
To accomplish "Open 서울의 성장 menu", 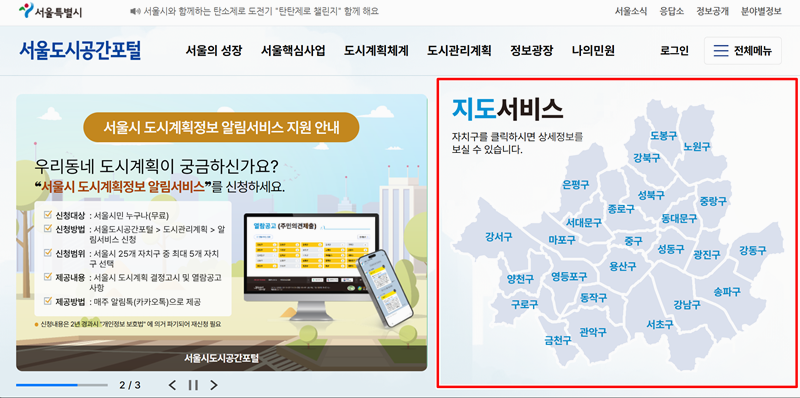I will tap(214, 51).
